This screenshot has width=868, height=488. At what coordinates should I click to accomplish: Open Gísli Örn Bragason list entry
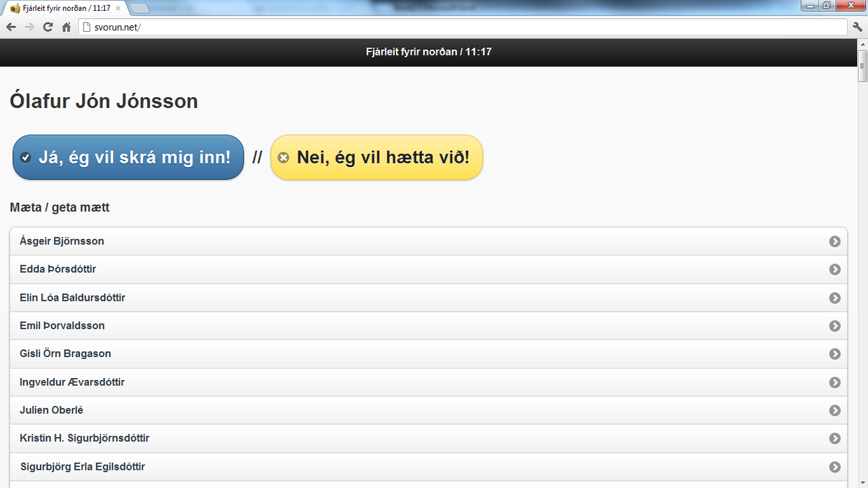(429, 354)
